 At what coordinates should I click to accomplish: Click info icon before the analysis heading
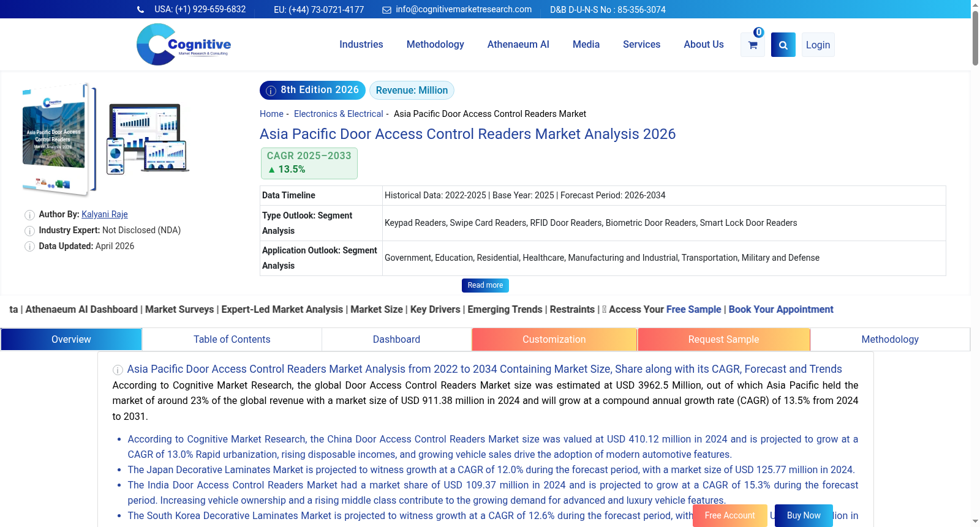click(x=118, y=370)
